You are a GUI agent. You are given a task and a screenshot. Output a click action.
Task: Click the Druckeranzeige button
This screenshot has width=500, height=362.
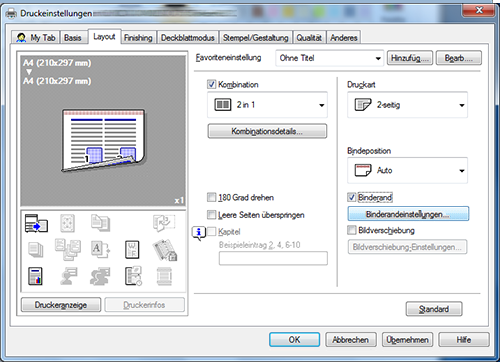(x=61, y=305)
